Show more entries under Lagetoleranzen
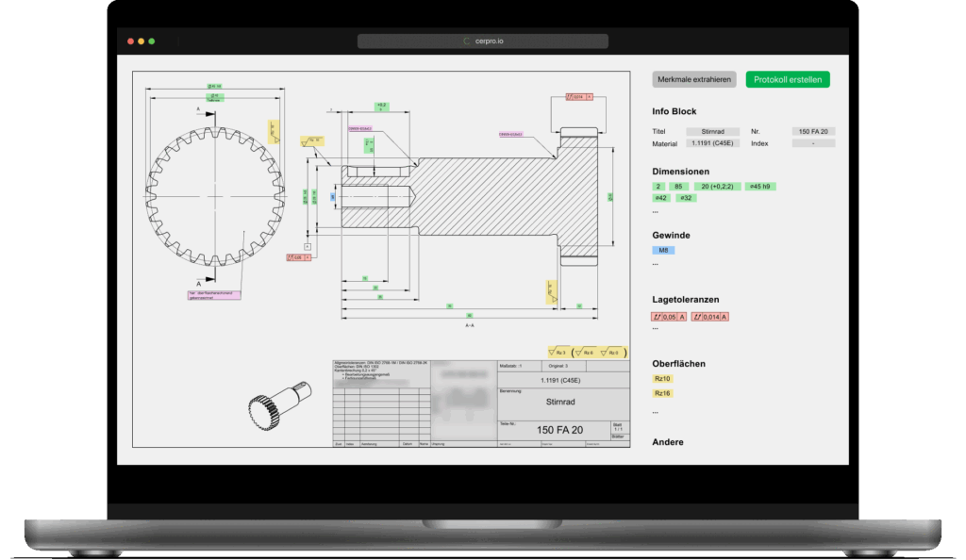The height and width of the screenshot is (560, 966). point(656,328)
